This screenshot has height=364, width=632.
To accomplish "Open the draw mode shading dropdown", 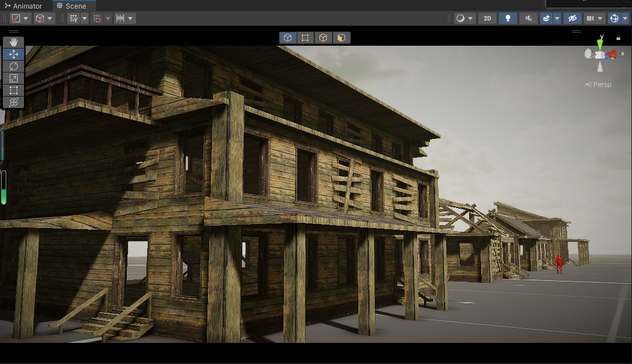I will [465, 18].
